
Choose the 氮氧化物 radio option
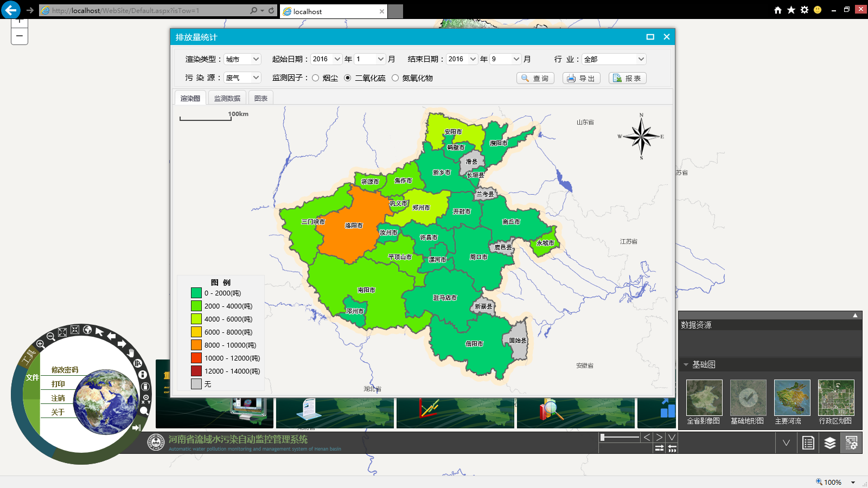click(395, 78)
